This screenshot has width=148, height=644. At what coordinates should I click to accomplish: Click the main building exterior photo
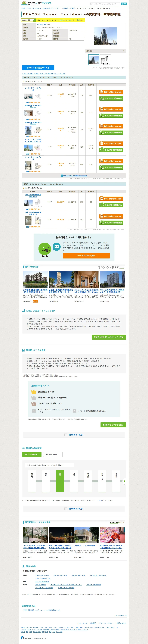pyautogui.click(x=105, y=36)
